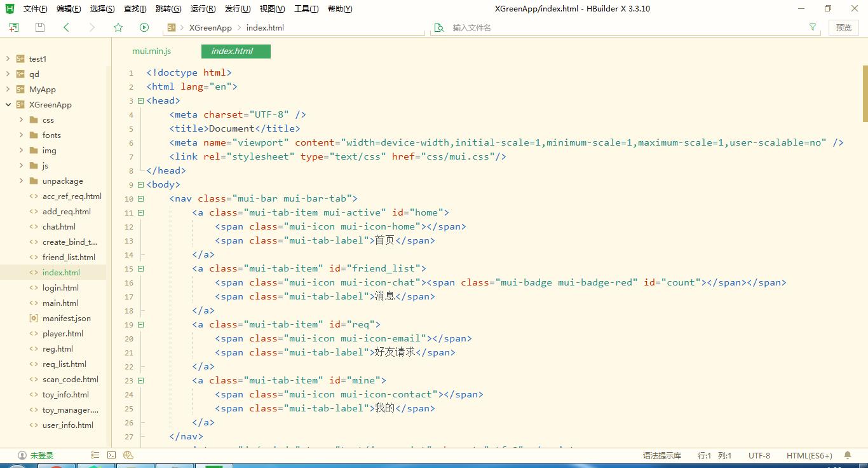Open user_info.html in project tree
The height and width of the screenshot is (468, 868).
[x=68, y=425]
